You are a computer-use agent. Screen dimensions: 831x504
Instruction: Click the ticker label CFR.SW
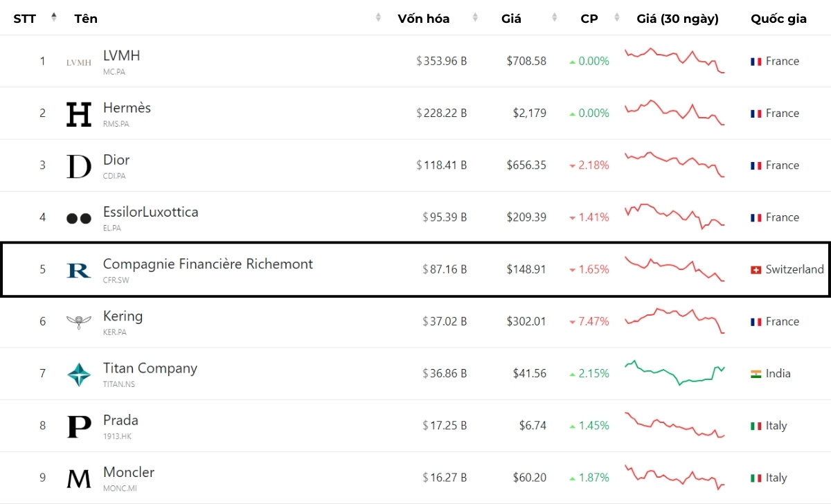click(116, 279)
